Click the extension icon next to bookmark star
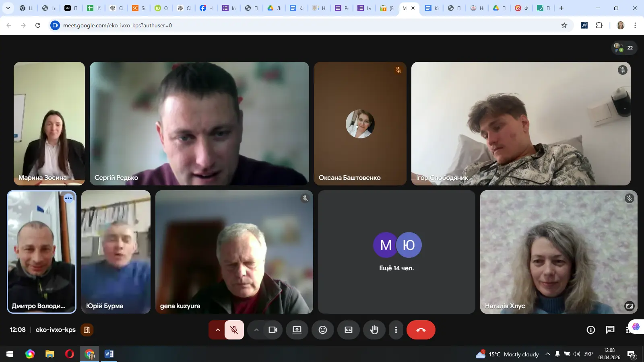The image size is (644, 362). 584,25
